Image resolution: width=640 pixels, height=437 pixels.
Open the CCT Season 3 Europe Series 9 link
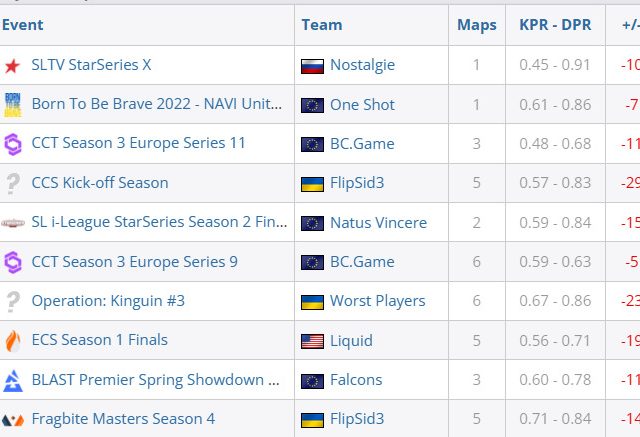[x=134, y=262]
